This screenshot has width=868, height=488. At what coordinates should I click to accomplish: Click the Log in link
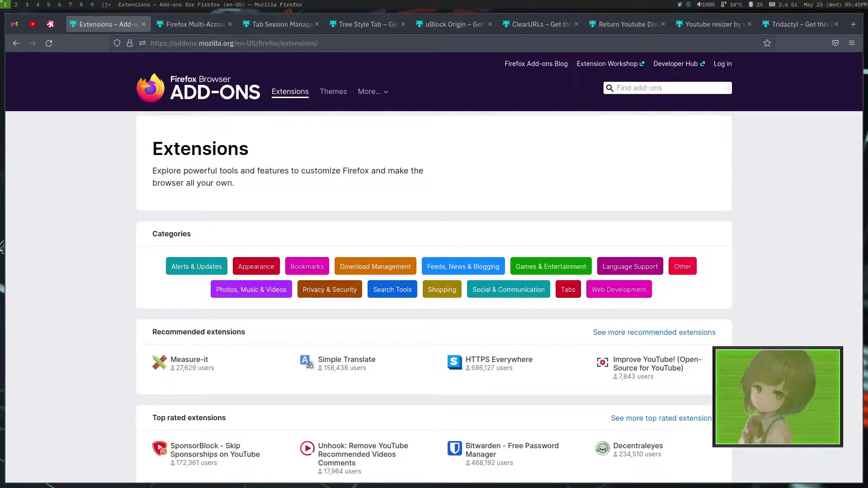722,64
